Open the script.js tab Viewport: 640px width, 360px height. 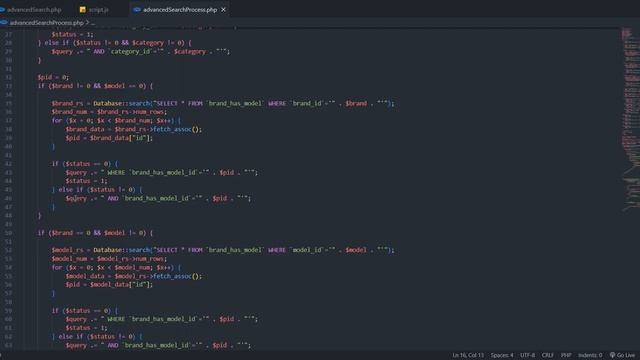[98, 9]
